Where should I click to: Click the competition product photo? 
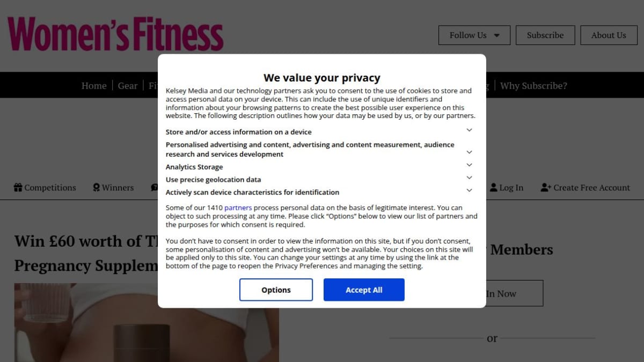[86, 322]
